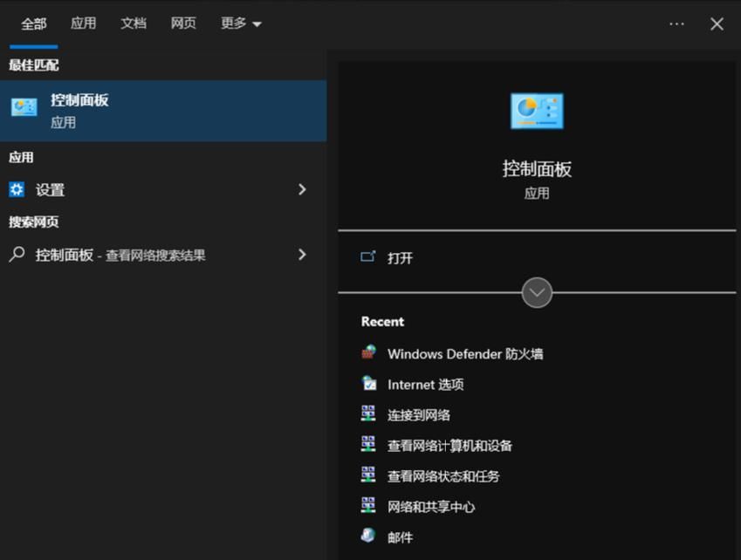Click the 邮件 icon at the bottom

tap(368, 536)
